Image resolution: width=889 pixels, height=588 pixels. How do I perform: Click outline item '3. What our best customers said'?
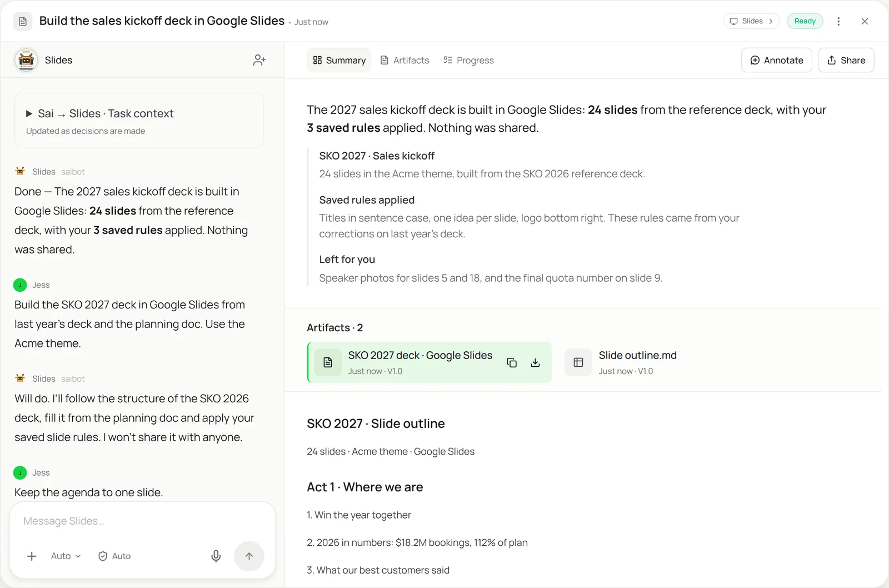378,570
